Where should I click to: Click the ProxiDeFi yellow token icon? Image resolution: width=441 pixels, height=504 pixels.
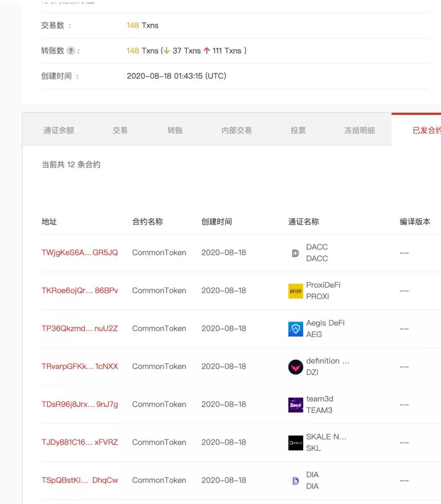coord(295,291)
